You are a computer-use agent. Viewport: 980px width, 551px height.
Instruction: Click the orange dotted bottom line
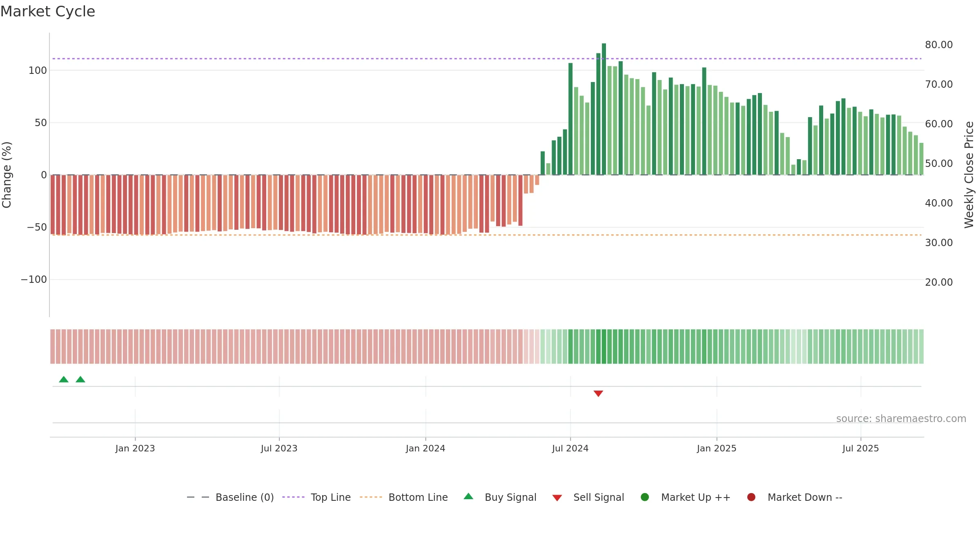(487, 235)
